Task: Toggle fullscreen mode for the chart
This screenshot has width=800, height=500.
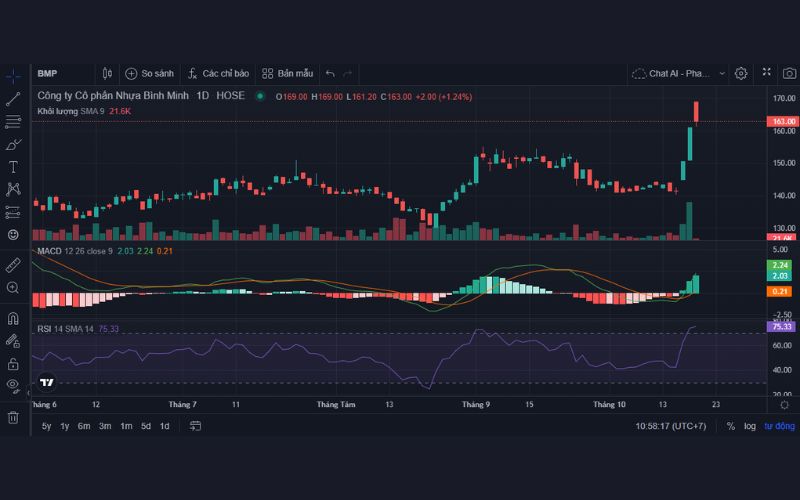Action: (x=766, y=73)
